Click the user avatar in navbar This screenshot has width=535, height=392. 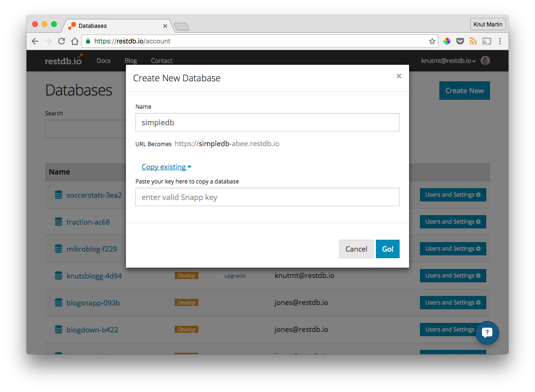pyautogui.click(x=485, y=61)
